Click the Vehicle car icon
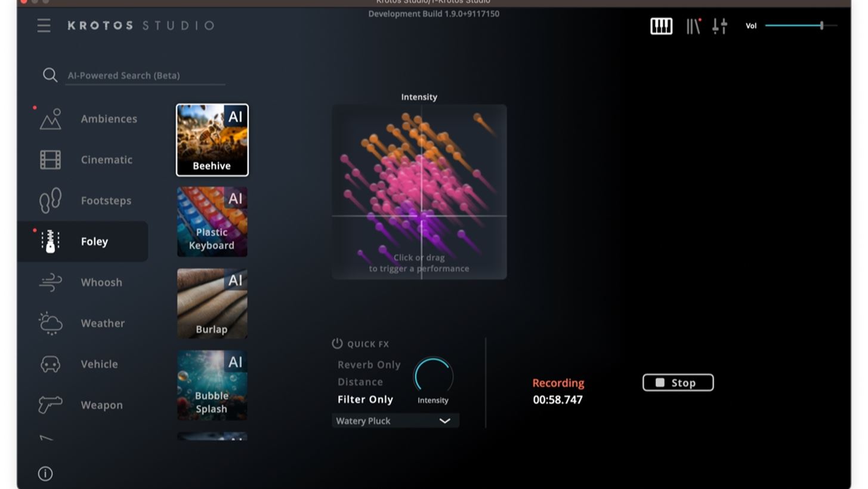This screenshot has height=489, width=868. [x=51, y=364]
